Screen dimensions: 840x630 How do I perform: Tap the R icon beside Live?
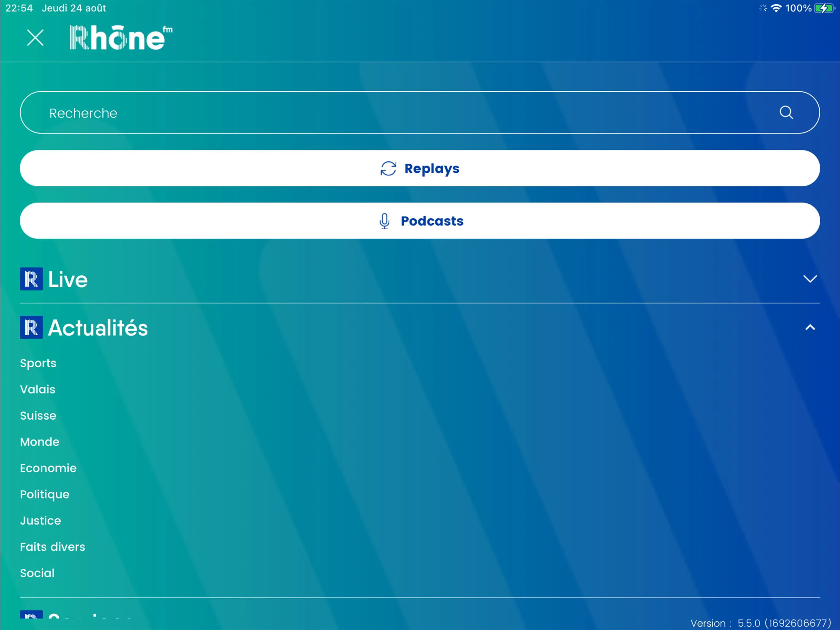[31, 279]
